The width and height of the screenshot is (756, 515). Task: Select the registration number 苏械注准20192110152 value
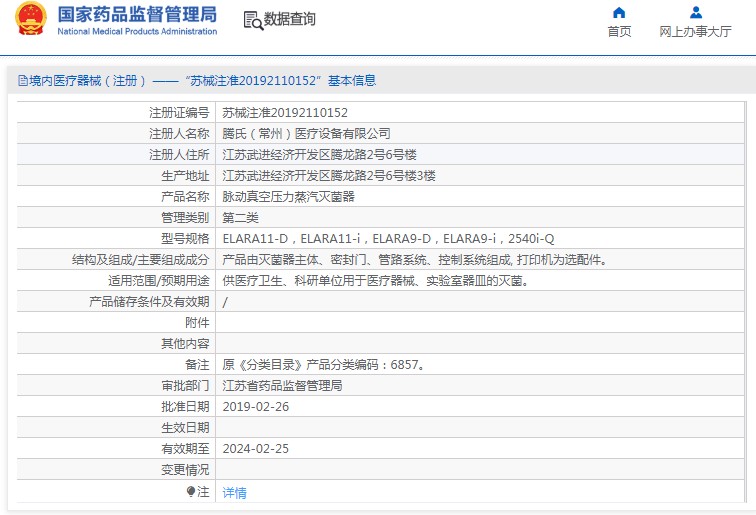point(285,113)
